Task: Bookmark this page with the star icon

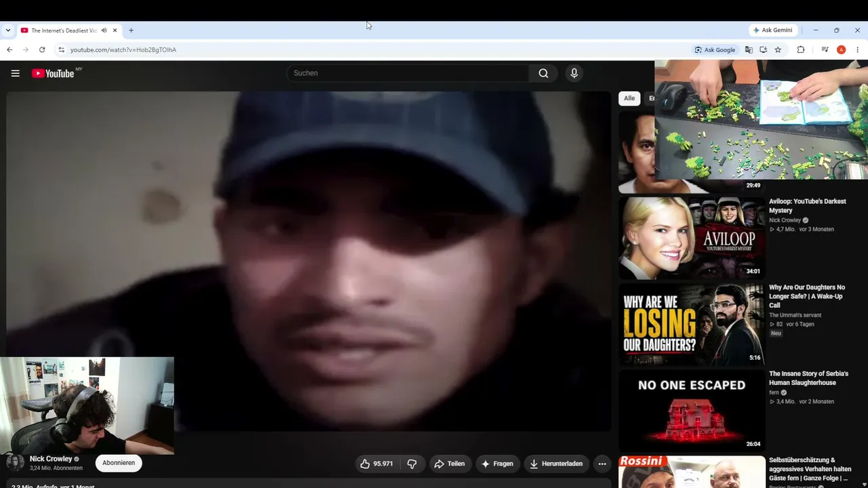Action: click(778, 49)
